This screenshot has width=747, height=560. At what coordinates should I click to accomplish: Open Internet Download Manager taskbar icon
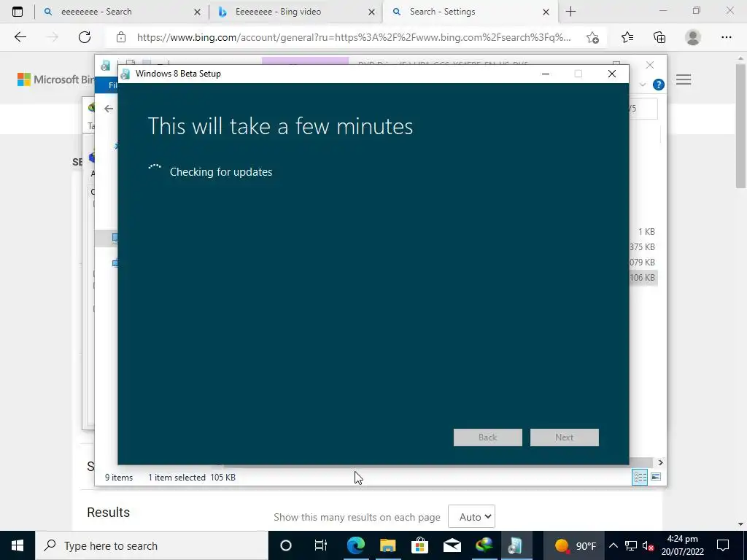click(x=484, y=545)
